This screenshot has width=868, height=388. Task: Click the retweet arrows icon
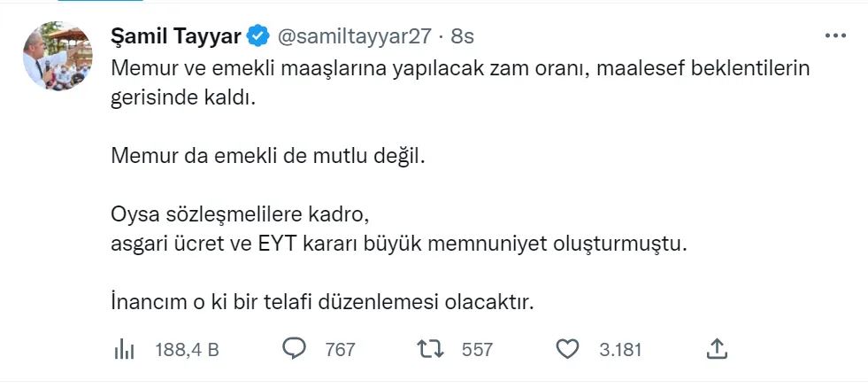pyautogui.click(x=429, y=349)
